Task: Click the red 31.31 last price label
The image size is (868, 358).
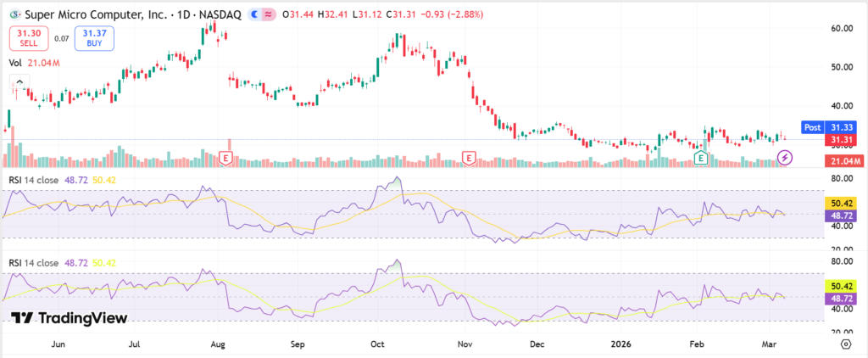Action: coord(841,139)
